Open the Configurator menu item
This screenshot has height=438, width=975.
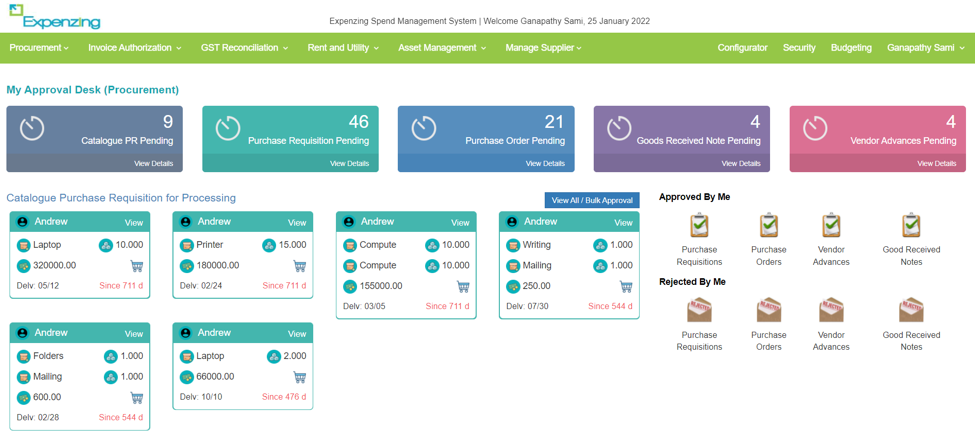(x=742, y=48)
